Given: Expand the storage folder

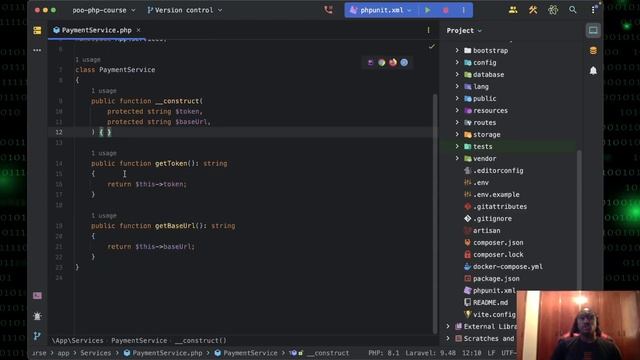Looking at the screenshot, I should [457, 134].
